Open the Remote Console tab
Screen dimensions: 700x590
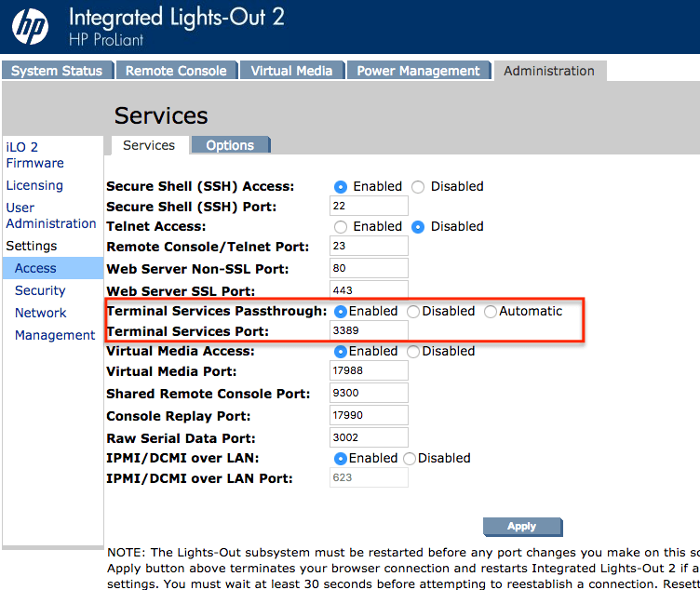[176, 71]
